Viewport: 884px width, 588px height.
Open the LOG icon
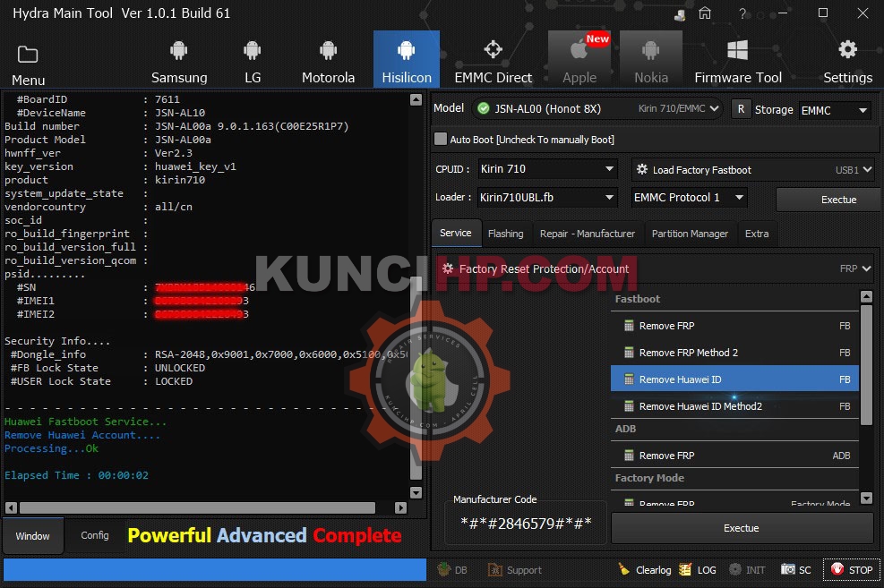[x=685, y=569]
